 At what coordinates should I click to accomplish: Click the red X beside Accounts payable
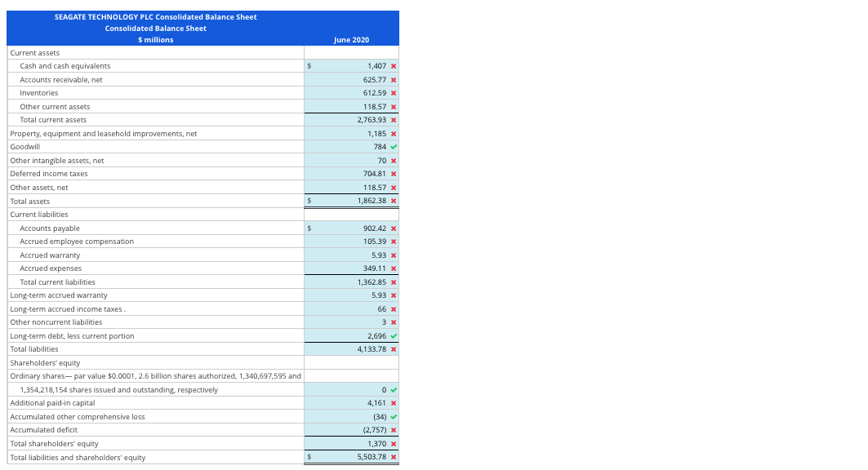click(x=394, y=228)
